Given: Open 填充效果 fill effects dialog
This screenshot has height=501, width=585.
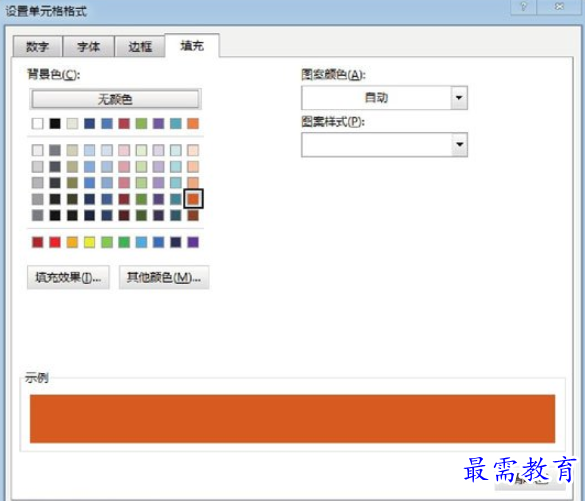Looking at the screenshot, I should pyautogui.click(x=68, y=277).
